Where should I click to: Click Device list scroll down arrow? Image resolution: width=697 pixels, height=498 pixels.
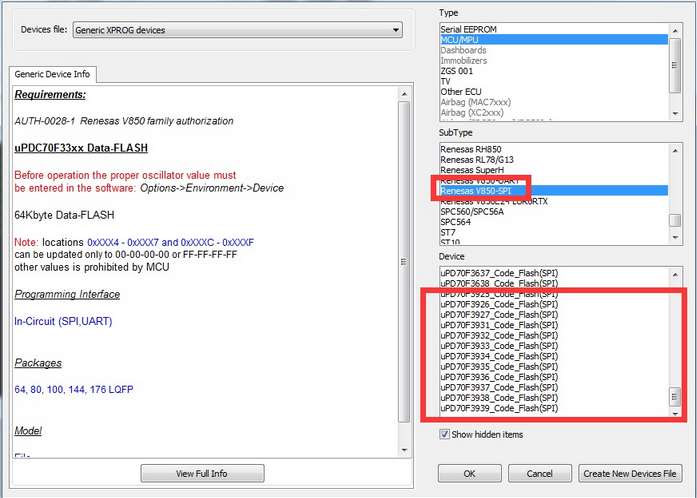[x=675, y=414]
